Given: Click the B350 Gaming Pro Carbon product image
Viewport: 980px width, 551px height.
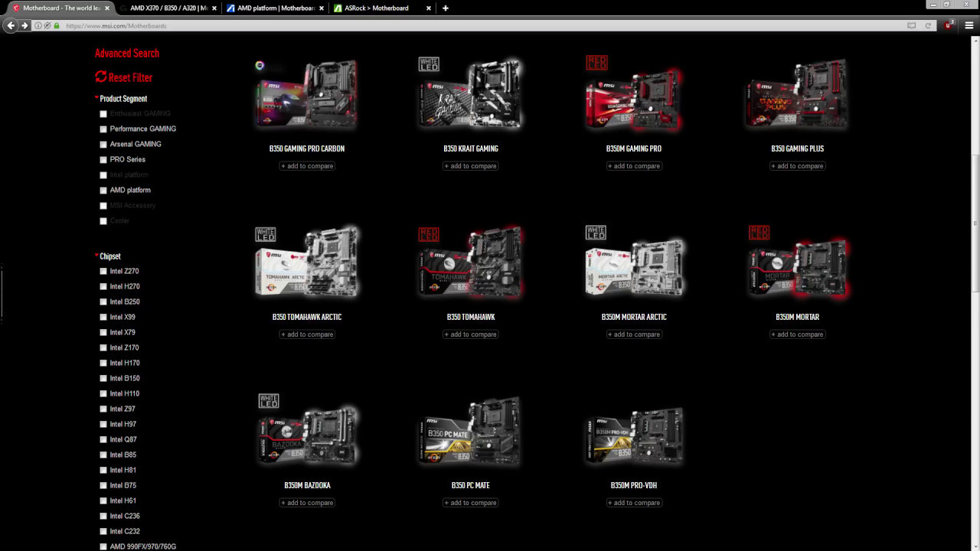Looking at the screenshot, I should pos(307,95).
